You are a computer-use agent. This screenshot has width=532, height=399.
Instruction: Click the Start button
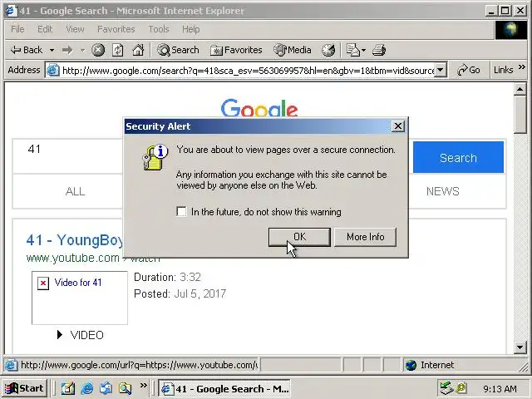(x=25, y=388)
